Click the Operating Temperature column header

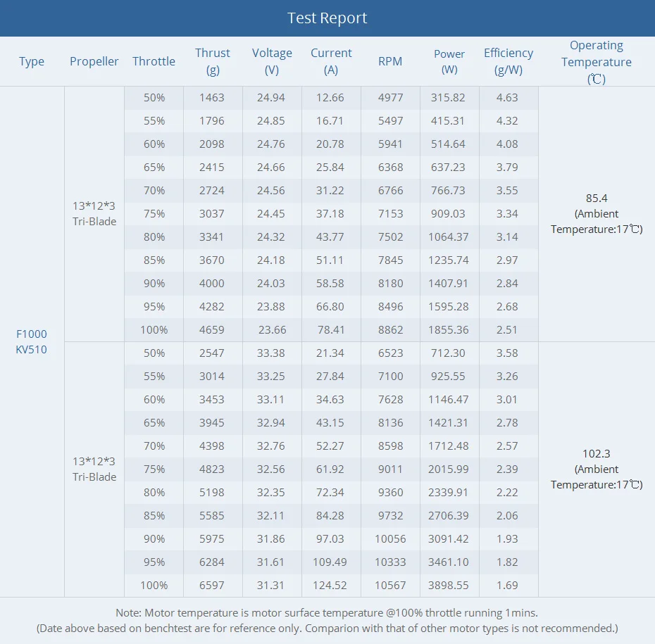click(x=596, y=62)
